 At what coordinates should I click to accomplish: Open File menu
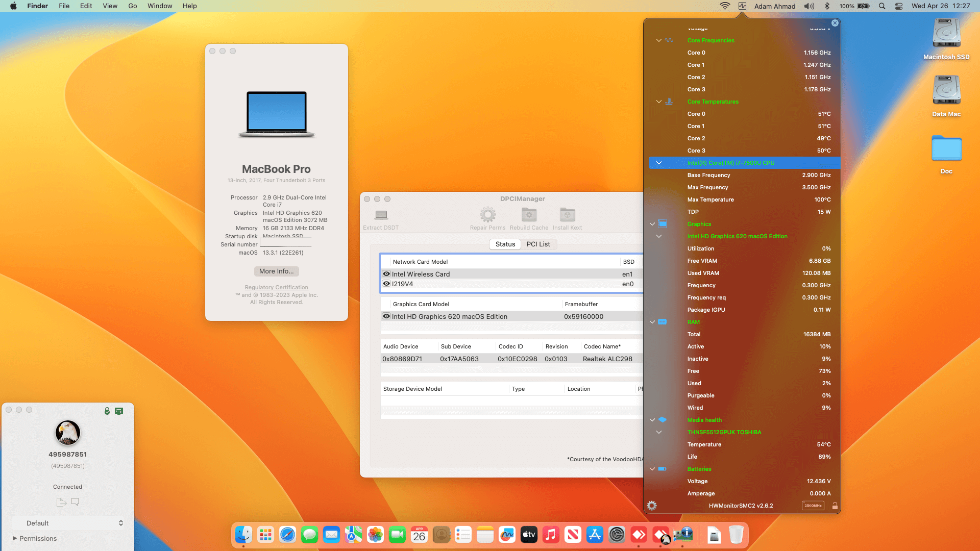point(64,6)
